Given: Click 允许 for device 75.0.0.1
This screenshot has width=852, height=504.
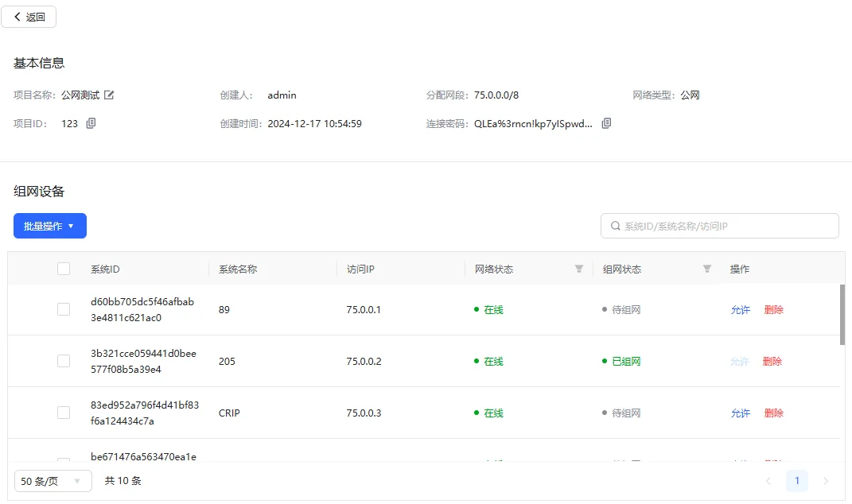Looking at the screenshot, I should (740, 309).
